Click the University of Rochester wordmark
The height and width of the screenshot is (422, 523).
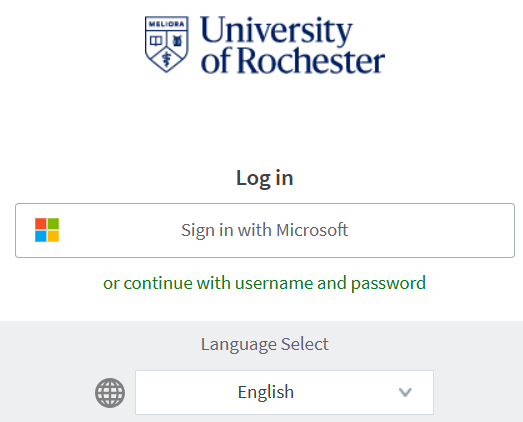click(293, 45)
